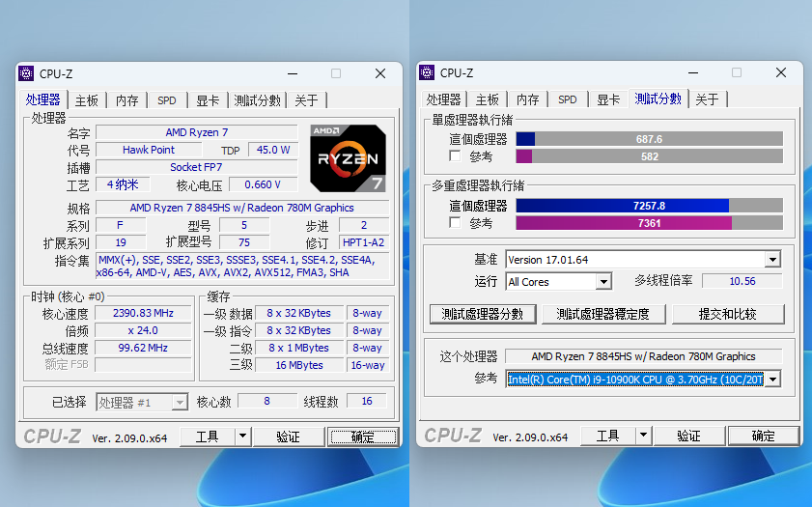Switch to the 内存 tab in left window

pos(126,100)
